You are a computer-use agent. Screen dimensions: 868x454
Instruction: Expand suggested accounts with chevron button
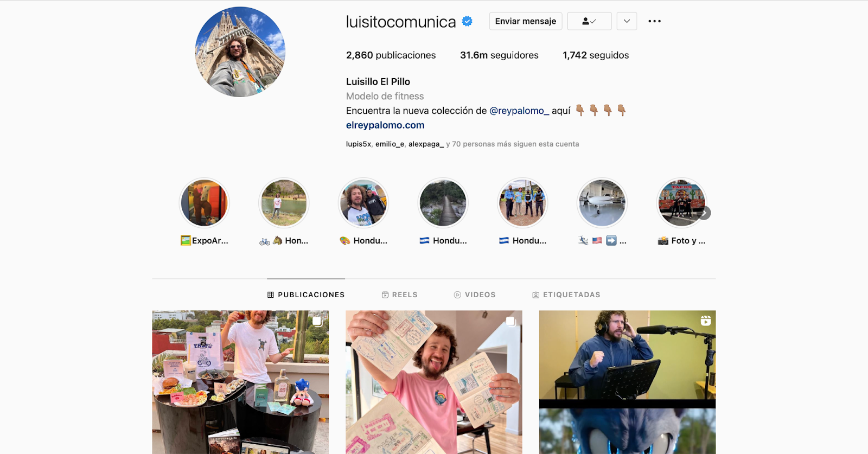coord(627,21)
